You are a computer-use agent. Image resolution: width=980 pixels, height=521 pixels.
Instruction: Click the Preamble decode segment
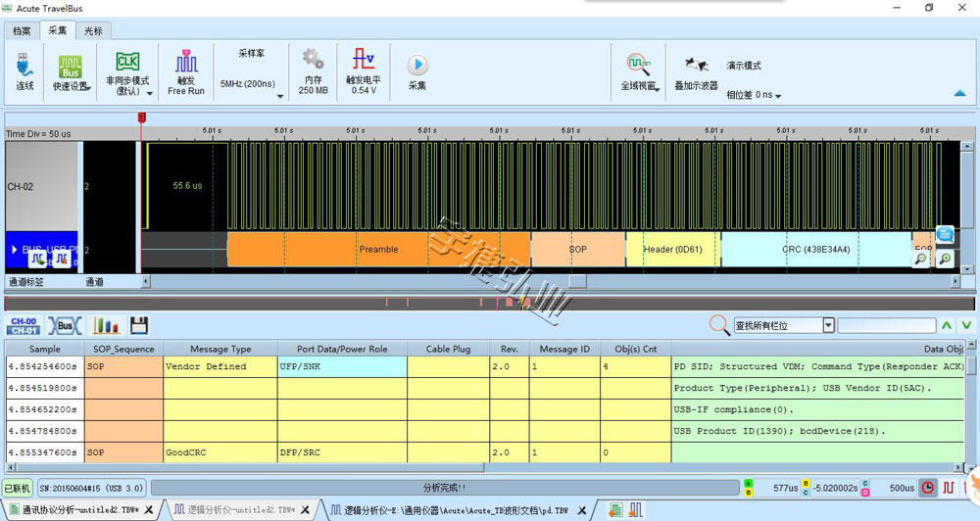click(378, 250)
